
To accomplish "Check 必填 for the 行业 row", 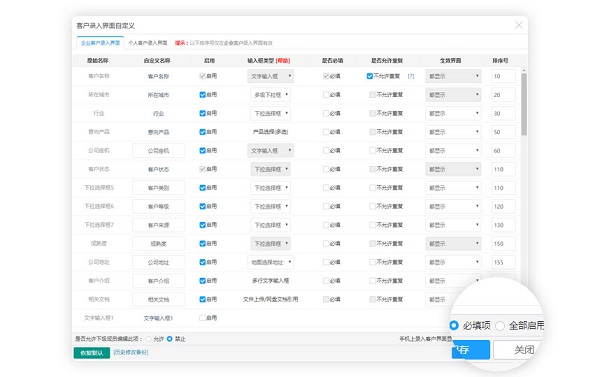I will click(x=326, y=113).
